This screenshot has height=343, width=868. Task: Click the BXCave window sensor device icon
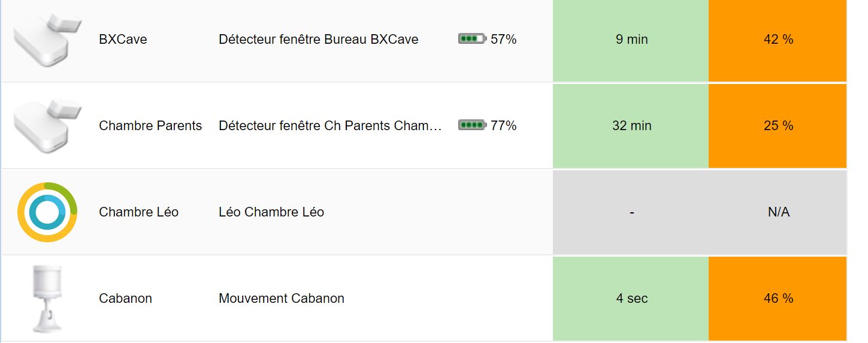47,40
